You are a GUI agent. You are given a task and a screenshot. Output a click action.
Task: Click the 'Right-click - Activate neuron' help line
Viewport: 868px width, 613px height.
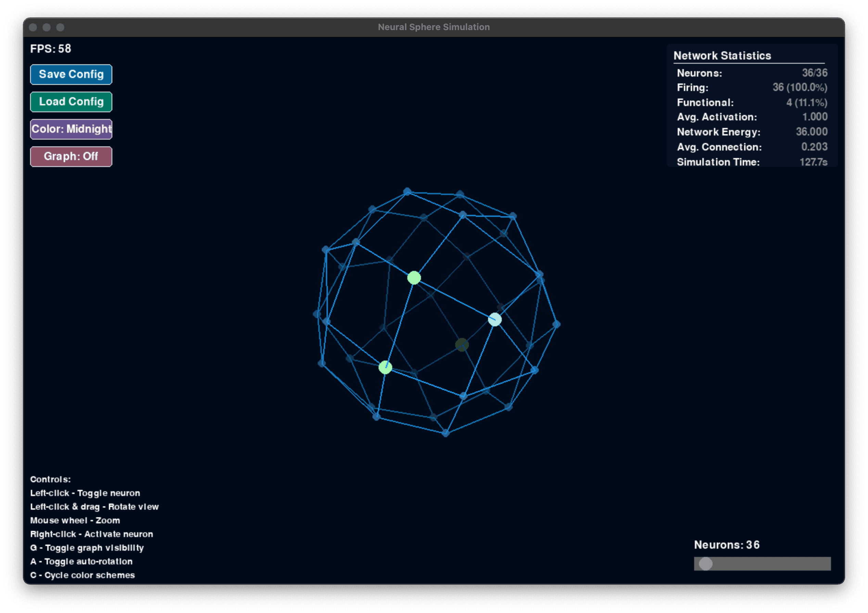tap(91, 534)
